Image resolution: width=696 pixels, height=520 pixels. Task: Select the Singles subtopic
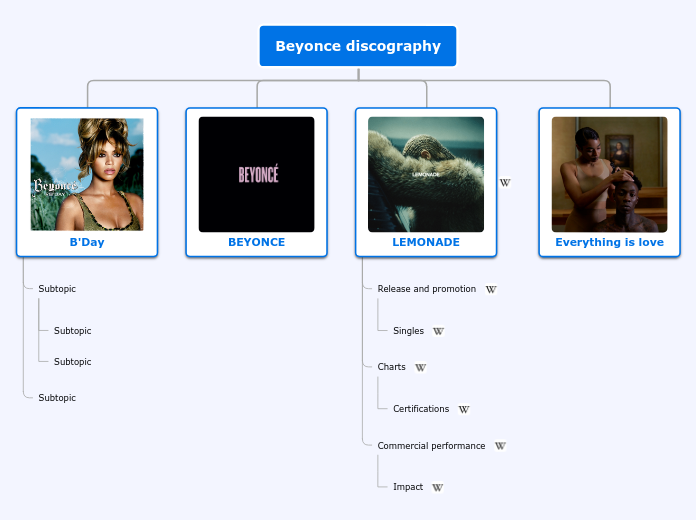[408, 331]
